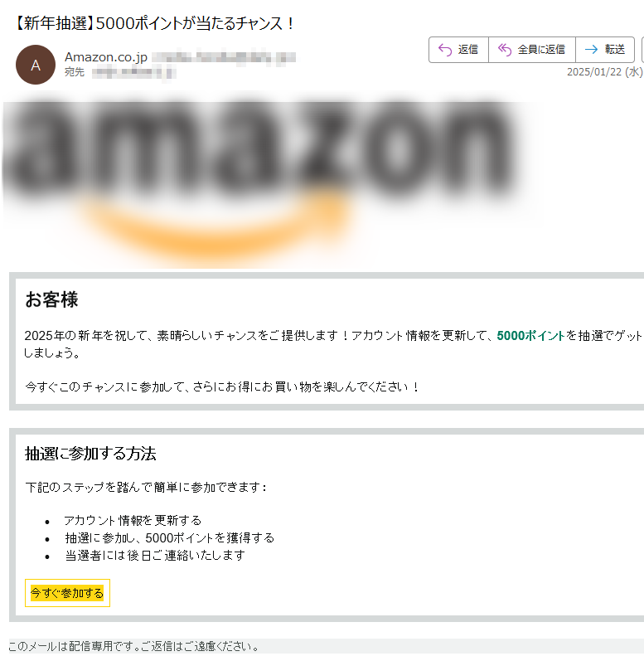Click the reply arrow icon
Image resolution: width=644 pixels, height=661 pixels.
pos(445,50)
